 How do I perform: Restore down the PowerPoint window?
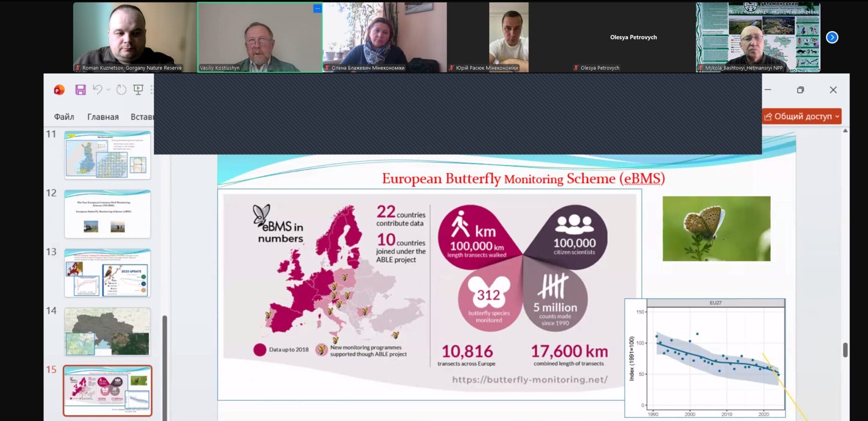click(800, 90)
